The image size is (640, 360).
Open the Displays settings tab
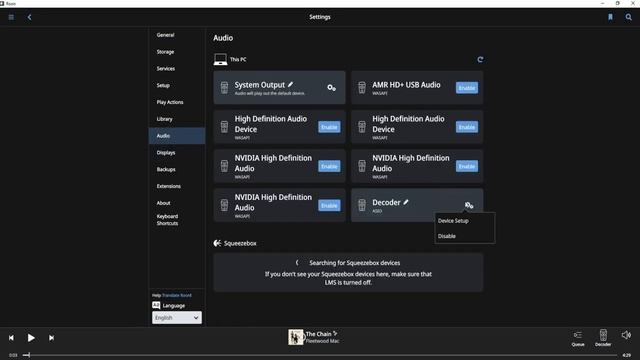166,153
